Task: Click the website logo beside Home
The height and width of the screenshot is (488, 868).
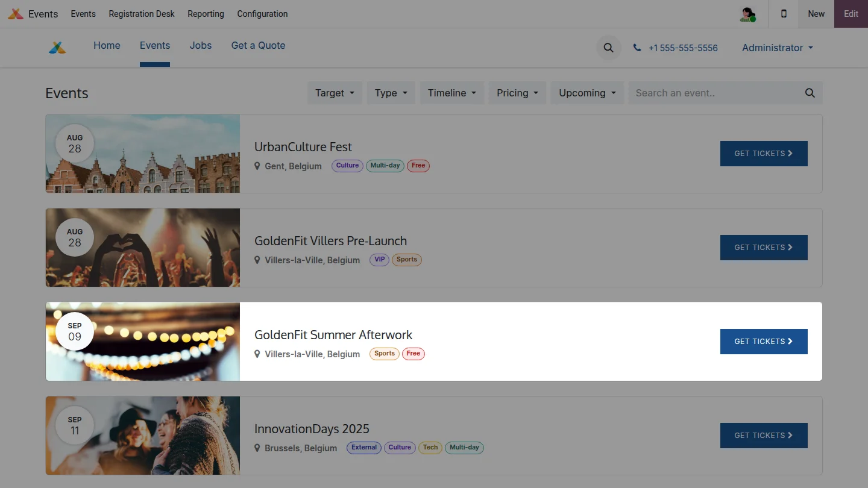Action: click(x=57, y=48)
